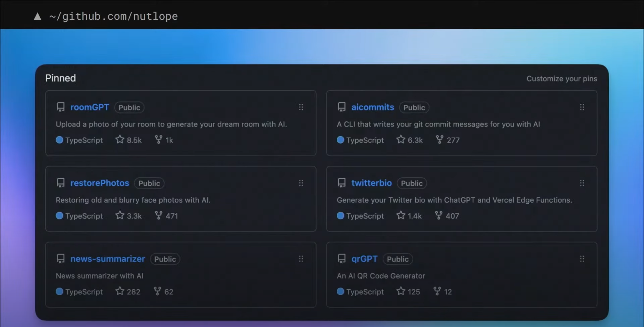Screen dimensions: 644x327
Task: Click the Vercel triangle logo in header
Action: coord(38,17)
